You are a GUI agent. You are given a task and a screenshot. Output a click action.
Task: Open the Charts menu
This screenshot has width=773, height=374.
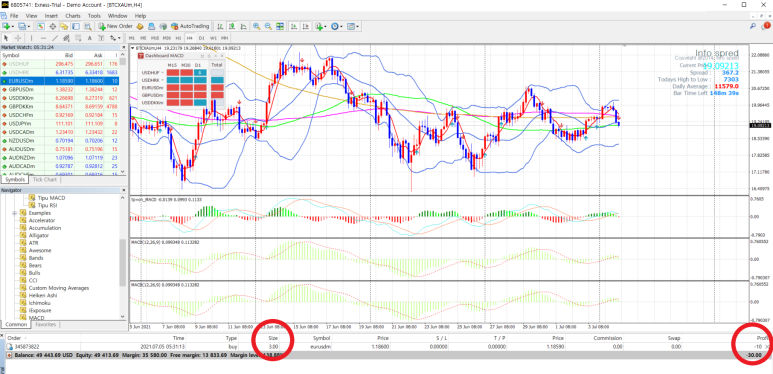pyautogui.click(x=73, y=16)
